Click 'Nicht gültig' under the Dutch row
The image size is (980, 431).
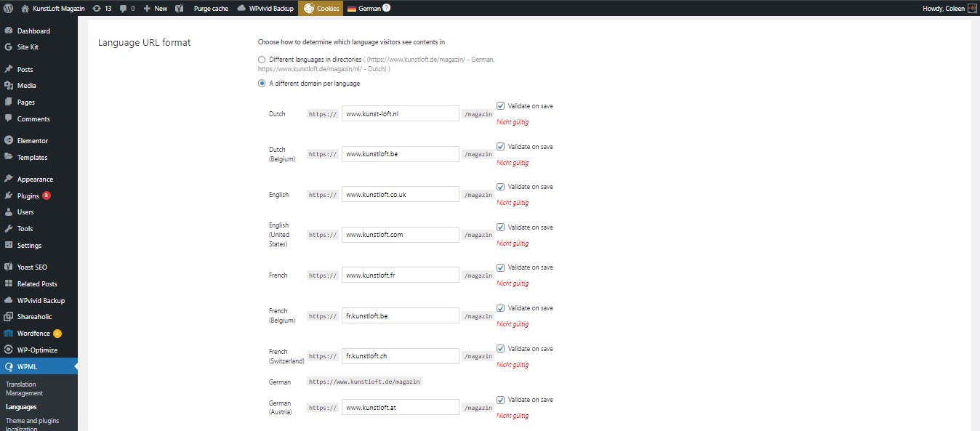[513, 122]
